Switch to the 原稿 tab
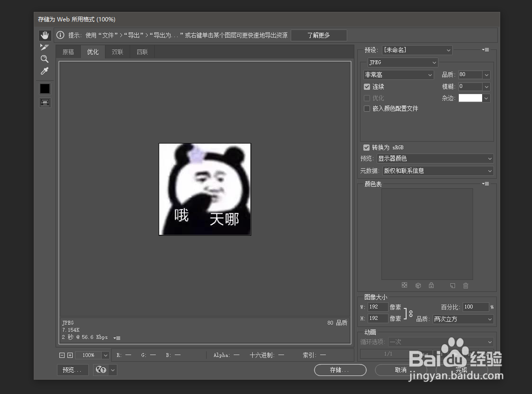This screenshot has width=532, height=394. point(68,52)
